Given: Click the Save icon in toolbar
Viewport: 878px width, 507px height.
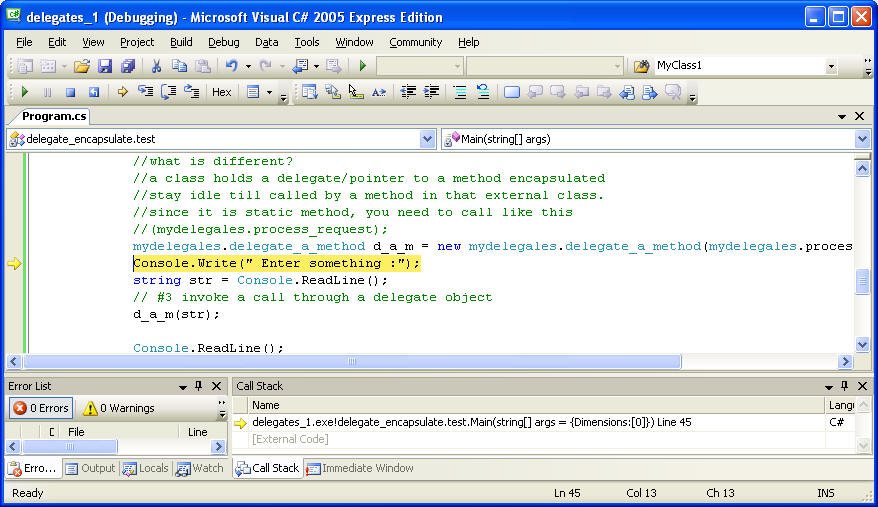Looking at the screenshot, I should point(105,66).
